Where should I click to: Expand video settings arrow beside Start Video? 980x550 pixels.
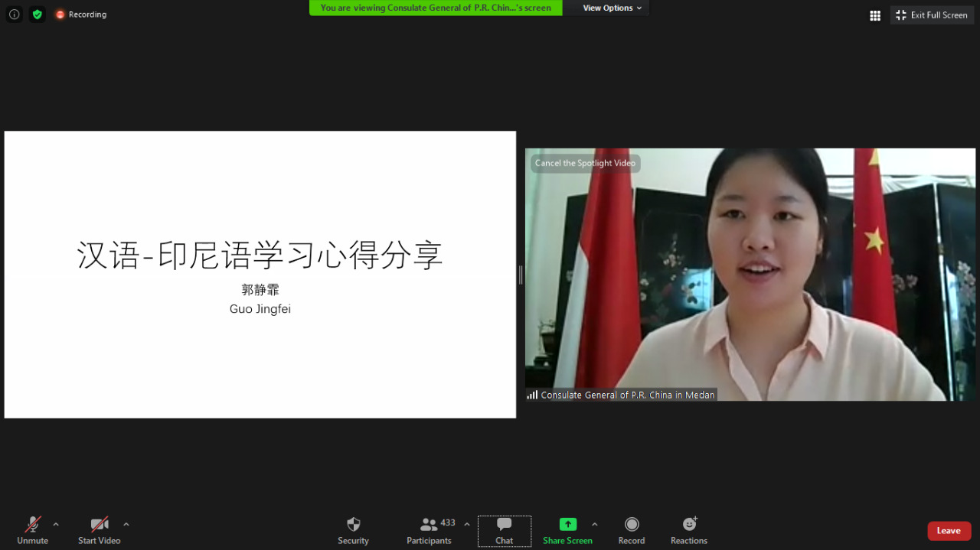coord(126,525)
